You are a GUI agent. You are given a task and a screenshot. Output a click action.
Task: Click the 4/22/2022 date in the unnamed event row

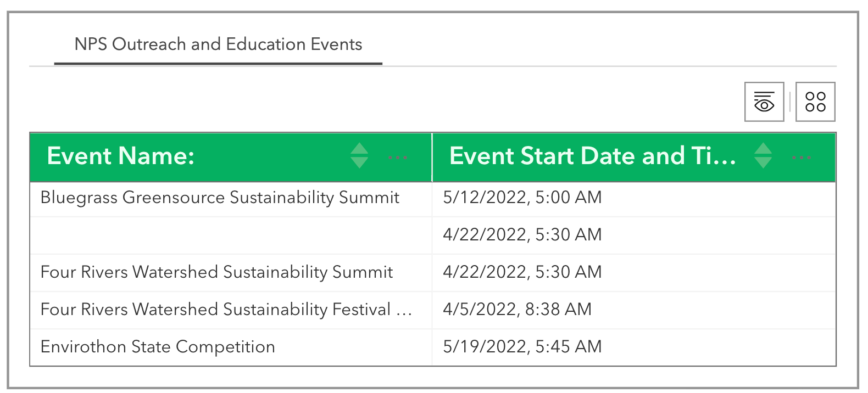tap(522, 235)
